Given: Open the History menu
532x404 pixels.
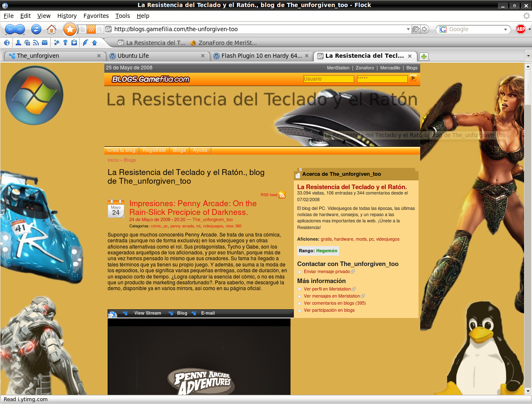Looking at the screenshot, I should 67,16.
